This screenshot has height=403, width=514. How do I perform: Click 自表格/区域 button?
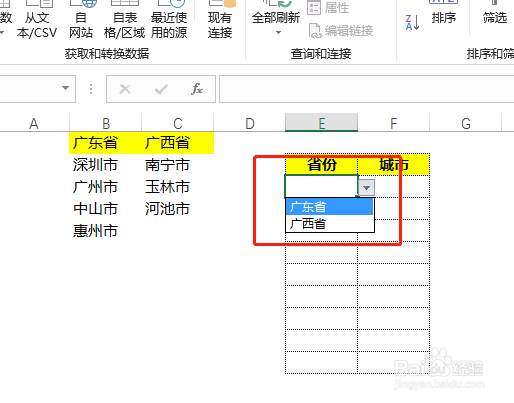pos(124,20)
